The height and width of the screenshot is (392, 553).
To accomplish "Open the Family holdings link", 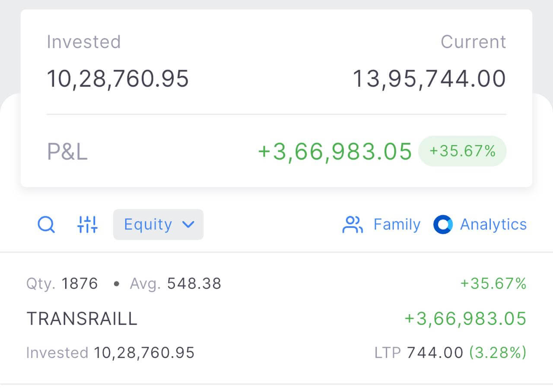I will pyautogui.click(x=397, y=225).
